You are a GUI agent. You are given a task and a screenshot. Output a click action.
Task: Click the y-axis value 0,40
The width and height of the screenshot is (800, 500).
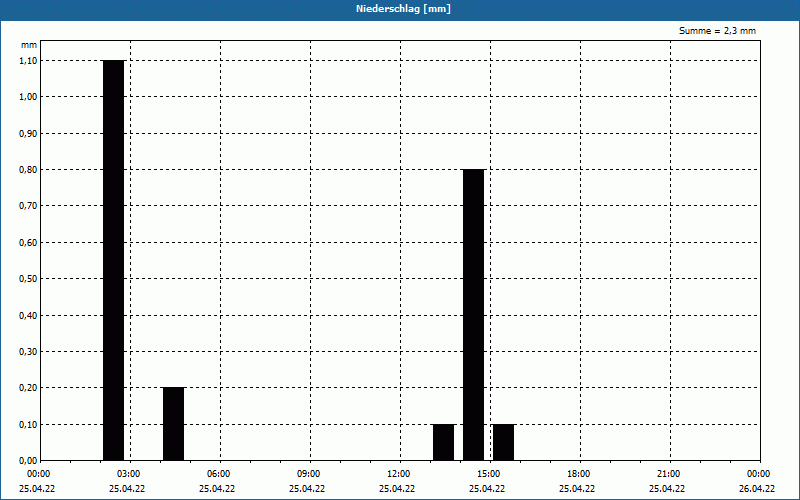point(28,316)
